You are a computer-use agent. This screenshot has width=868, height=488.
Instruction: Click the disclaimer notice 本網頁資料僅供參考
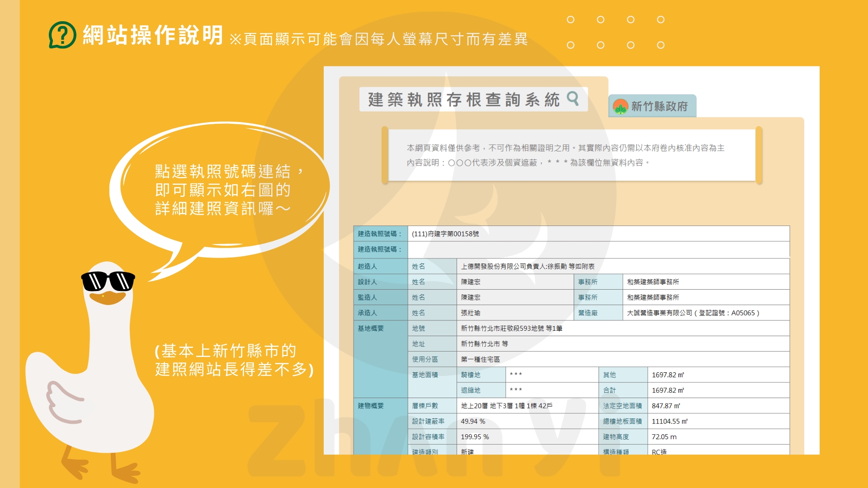[x=565, y=148]
